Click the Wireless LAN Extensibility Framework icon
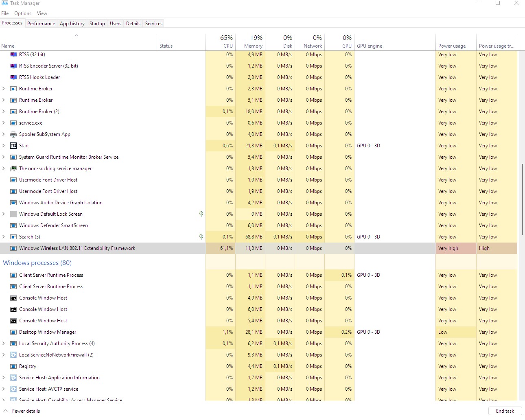This screenshot has width=525, height=420. (x=13, y=248)
